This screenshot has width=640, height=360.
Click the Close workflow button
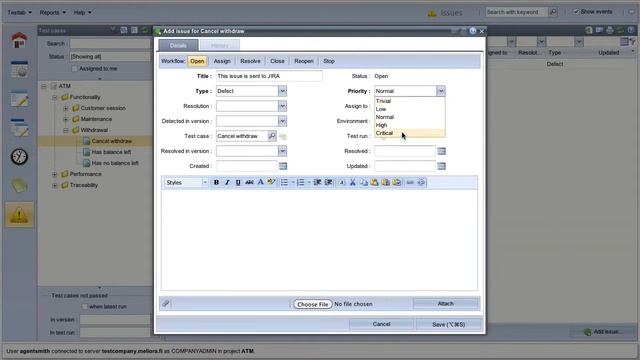pyautogui.click(x=277, y=61)
